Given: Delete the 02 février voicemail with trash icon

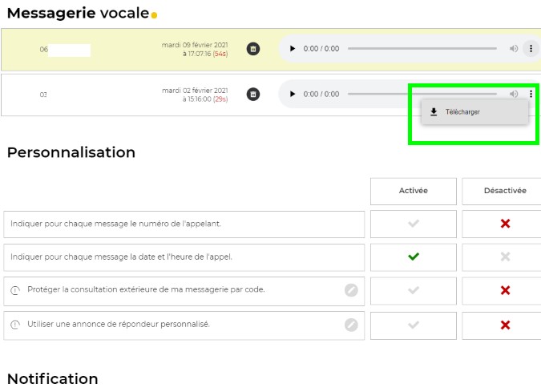Looking at the screenshot, I should pos(253,94).
